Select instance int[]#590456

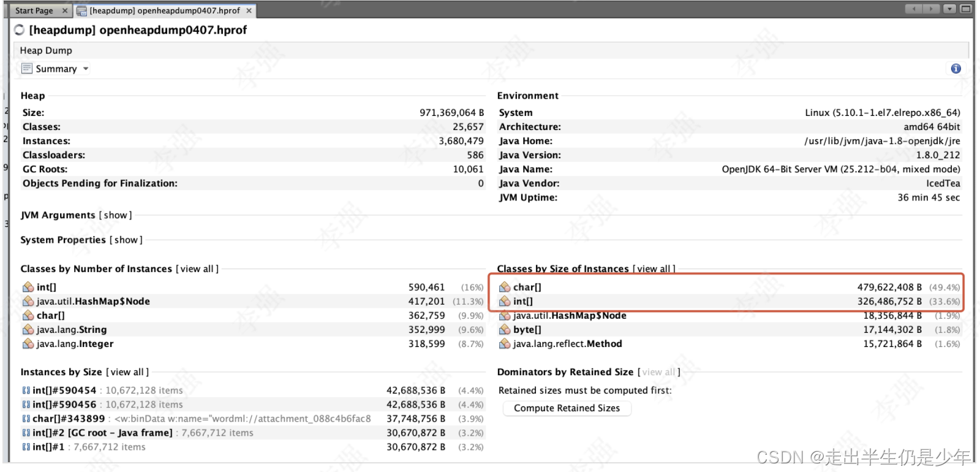coord(64,405)
